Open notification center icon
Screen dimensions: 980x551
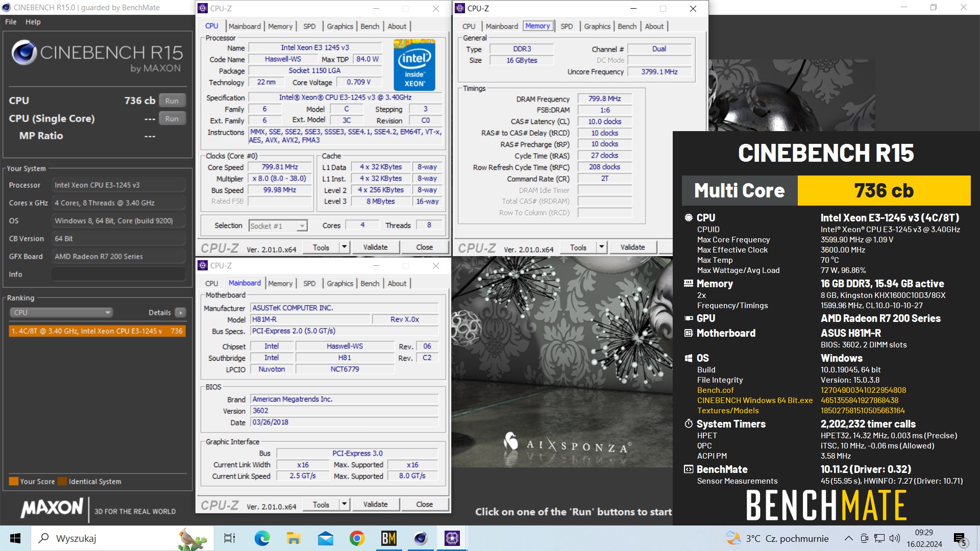(960, 539)
